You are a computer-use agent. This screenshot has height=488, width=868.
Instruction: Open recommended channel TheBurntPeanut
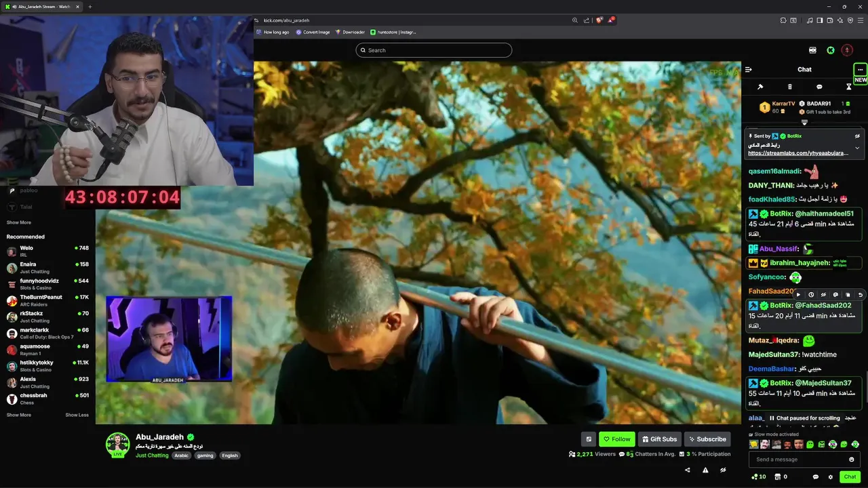[x=47, y=300]
